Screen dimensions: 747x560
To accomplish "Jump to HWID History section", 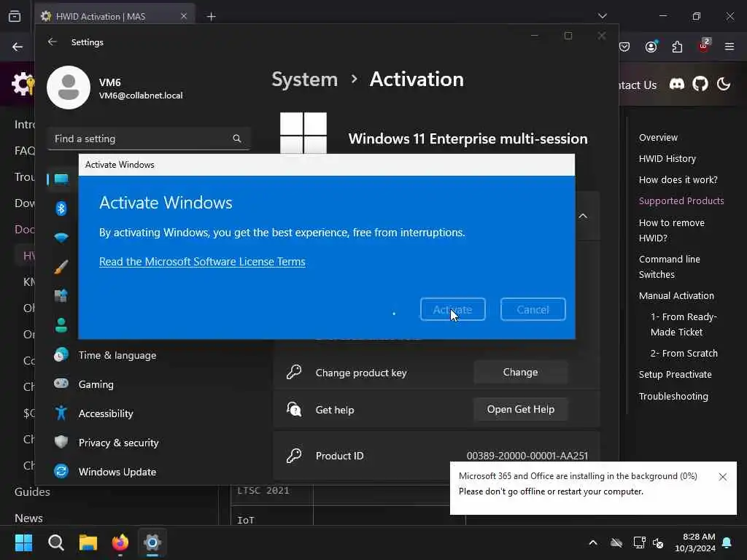I will [667, 158].
